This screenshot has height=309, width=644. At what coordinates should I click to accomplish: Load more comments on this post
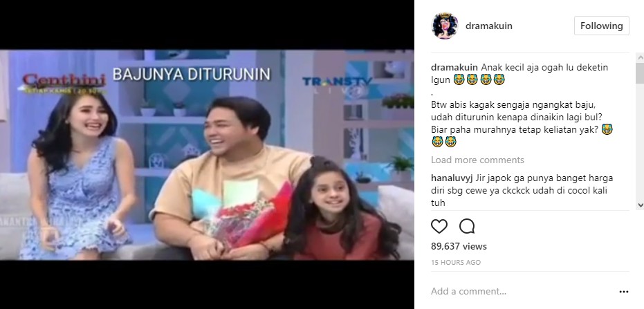(x=477, y=160)
